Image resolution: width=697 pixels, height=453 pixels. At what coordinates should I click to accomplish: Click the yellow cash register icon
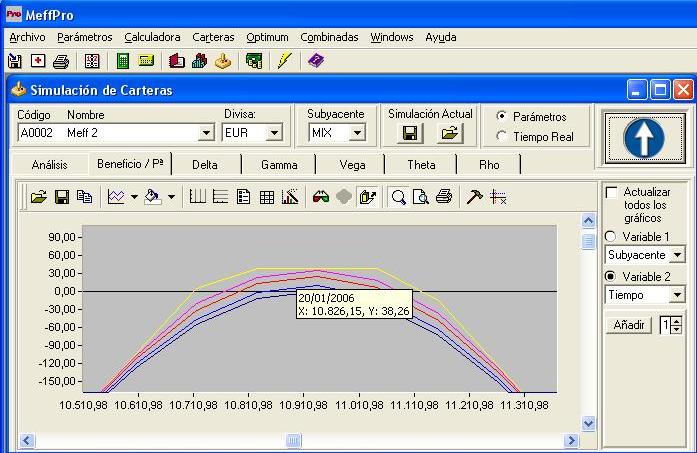tap(146, 60)
